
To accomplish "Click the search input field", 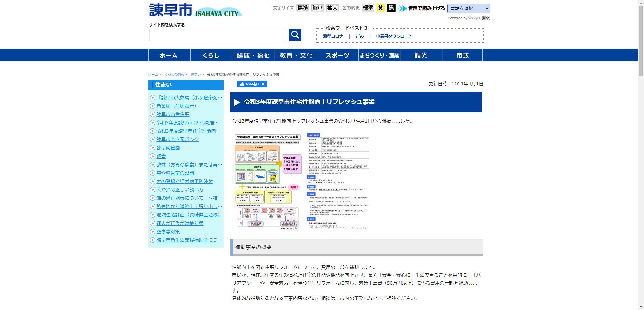I will [x=217, y=35].
